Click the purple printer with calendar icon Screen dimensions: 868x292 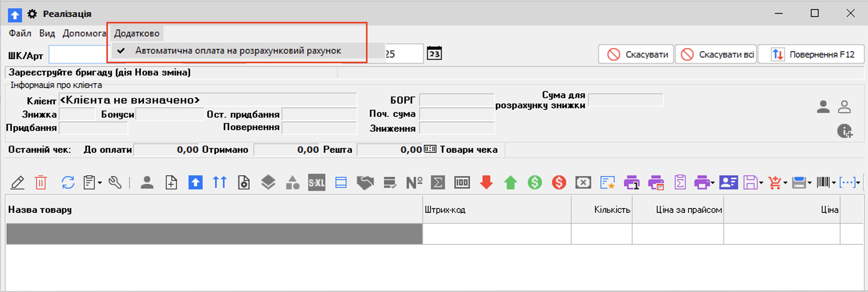(656, 182)
